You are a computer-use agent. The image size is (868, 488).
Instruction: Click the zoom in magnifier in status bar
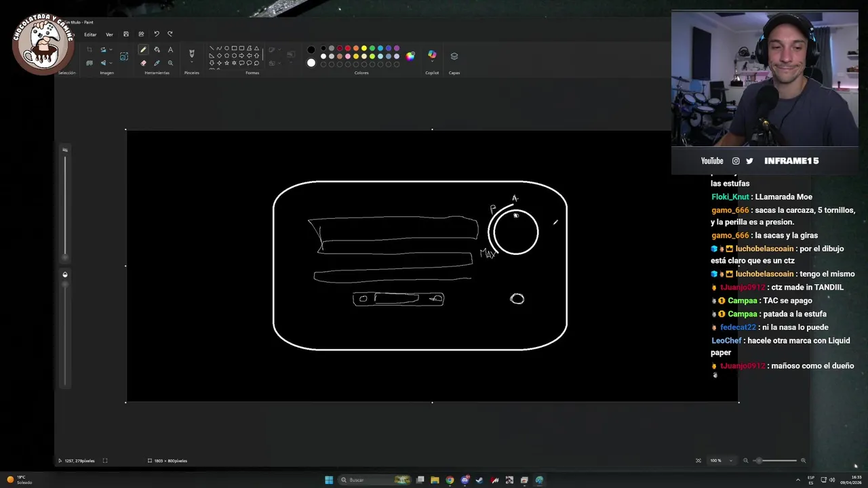(804, 461)
